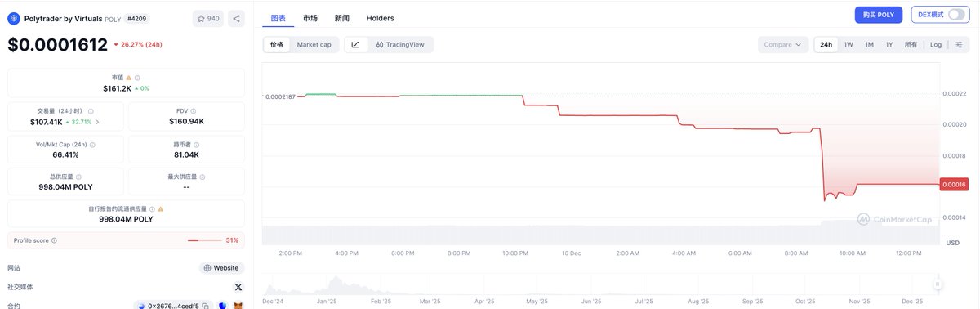Select 1Y time range

[x=889, y=44]
